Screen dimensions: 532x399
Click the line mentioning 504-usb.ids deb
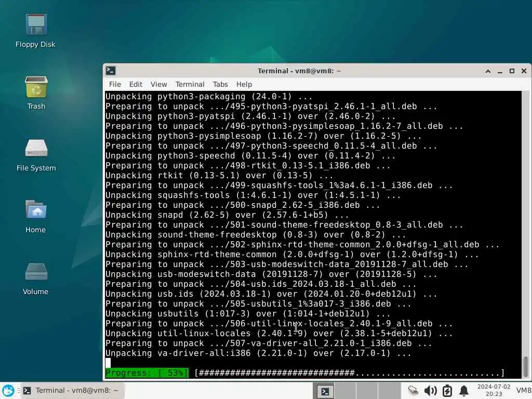coord(261,284)
